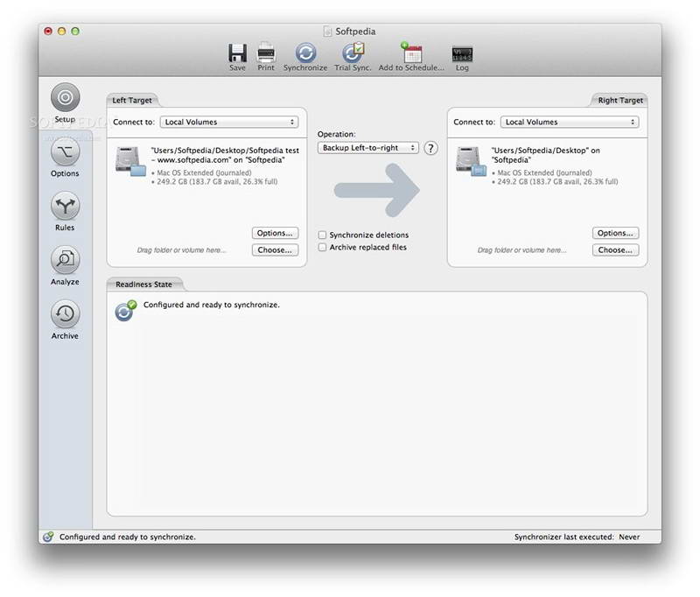Start sync with the Synchronize icon
Image resolution: width=700 pixels, height=597 pixels.
click(305, 53)
